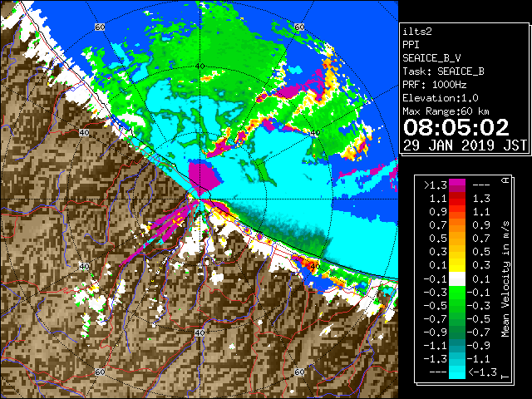Image resolution: width=532 pixels, height=399 pixels.
Task: Click the 'Max Range:60 km' line
Action: 446,111
